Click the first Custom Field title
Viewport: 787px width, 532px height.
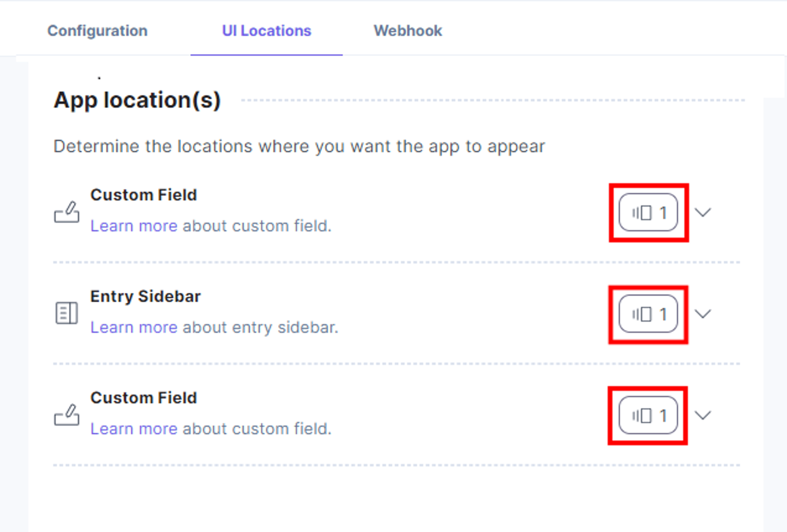[x=144, y=195]
